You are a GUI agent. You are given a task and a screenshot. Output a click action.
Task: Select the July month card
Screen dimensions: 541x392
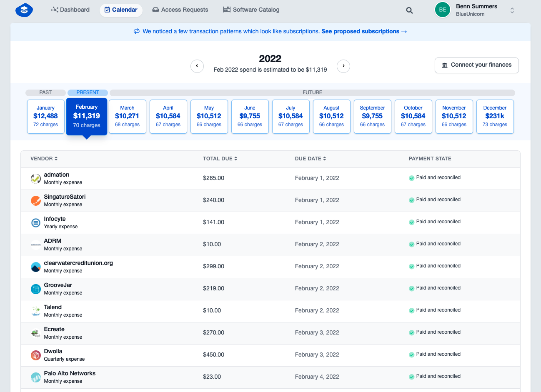click(x=291, y=117)
